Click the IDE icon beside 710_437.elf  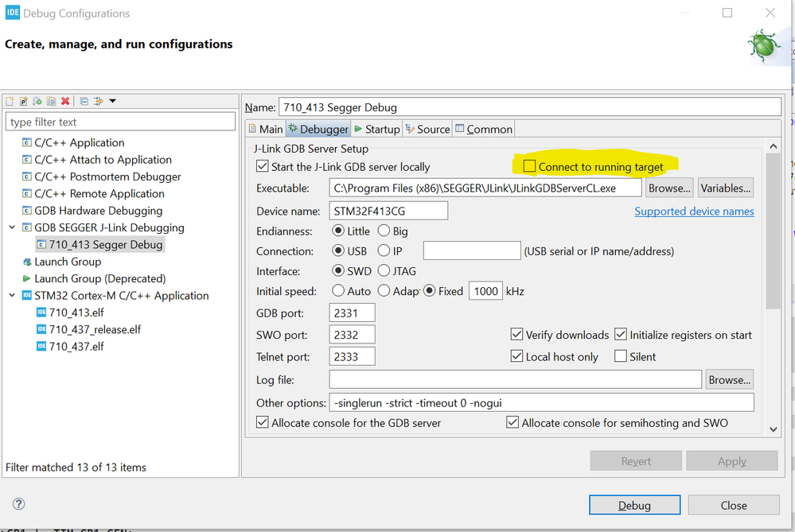[x=41, y=346]
